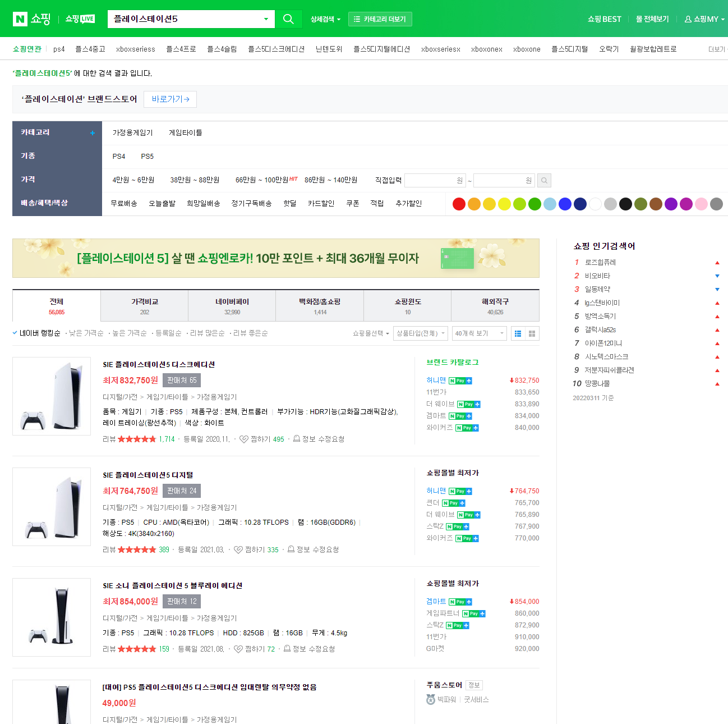Switch to the 전체 tab
The width and height of the screenshot is (728, 724).
point(57,306)
